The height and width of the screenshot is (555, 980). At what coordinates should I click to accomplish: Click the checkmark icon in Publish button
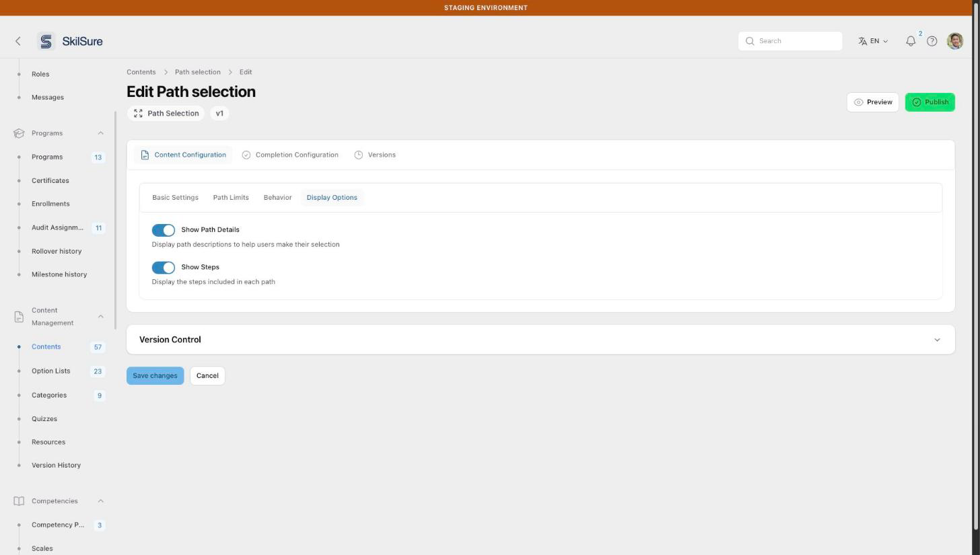(916, 102)
